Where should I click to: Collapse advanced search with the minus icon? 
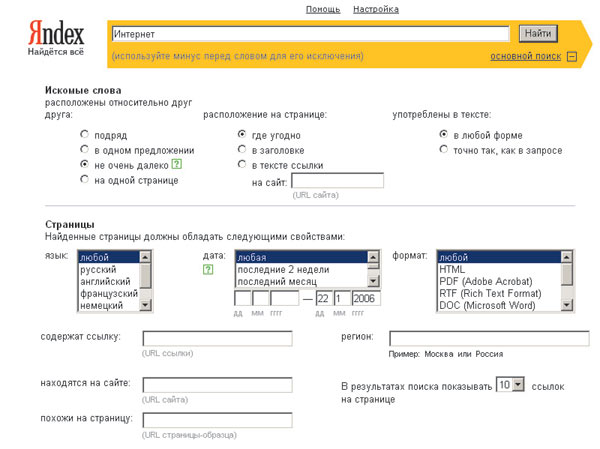[572, 56]
